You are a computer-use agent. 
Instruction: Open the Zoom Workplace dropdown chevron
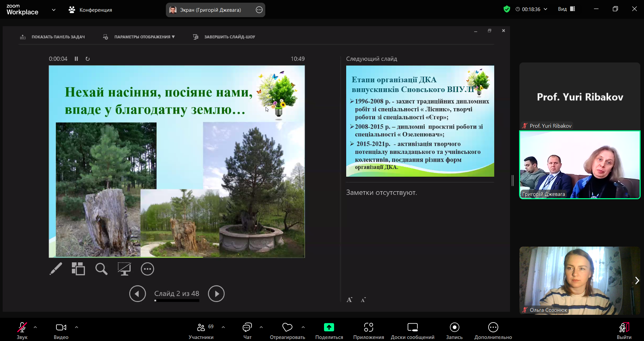54,10
